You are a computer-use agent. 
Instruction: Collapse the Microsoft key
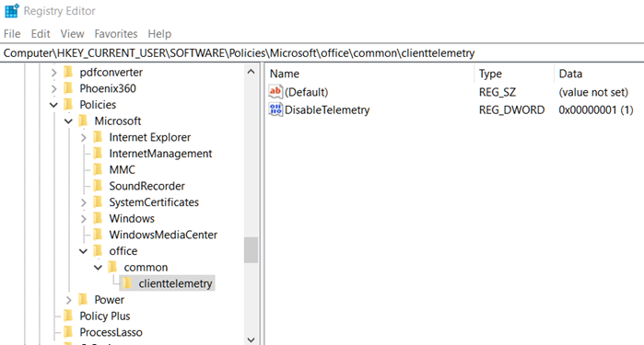click(x=68, y=121)
